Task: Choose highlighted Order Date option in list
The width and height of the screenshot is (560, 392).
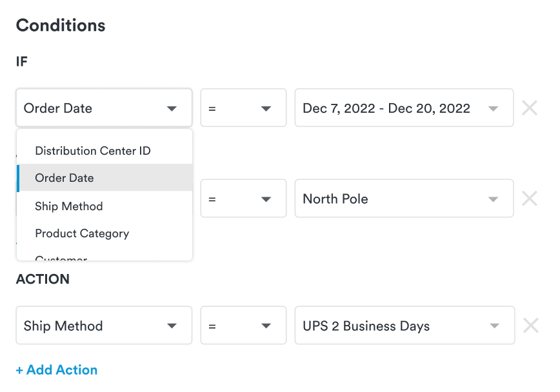Action: click(65, 178)
